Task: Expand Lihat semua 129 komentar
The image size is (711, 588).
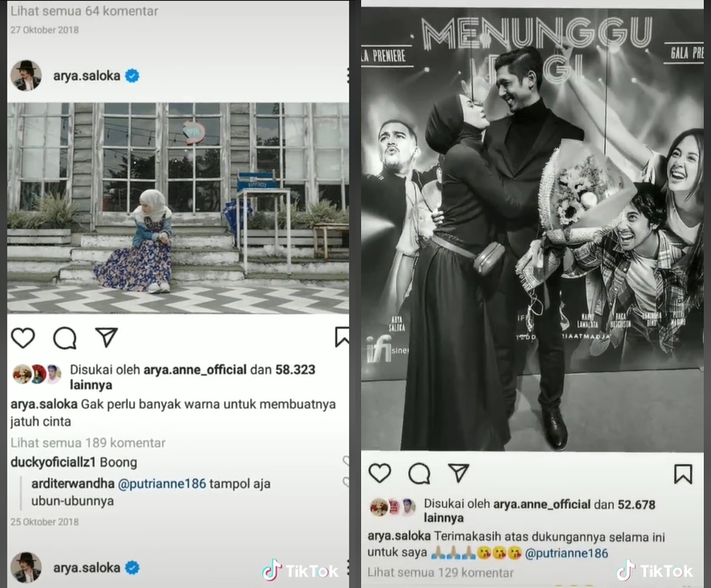Action: click(x=440, y=573)
